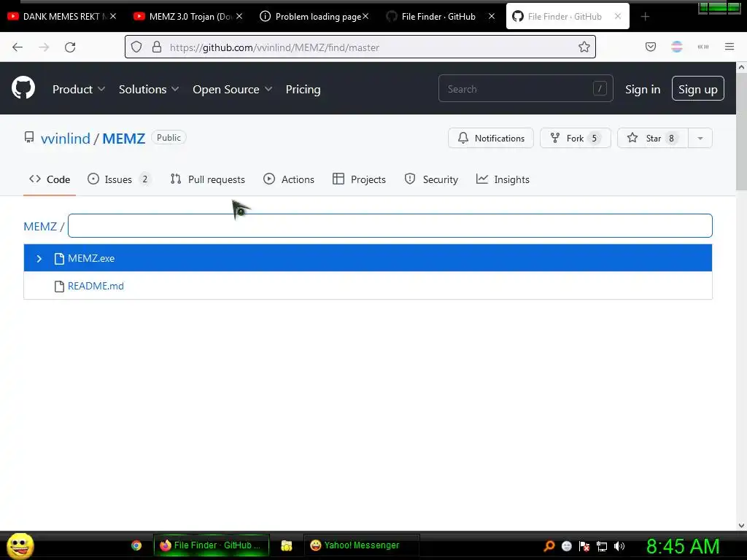Click the padlock site info icon
The width and height of the screenshot is (747, 560).
pos(157,47)
